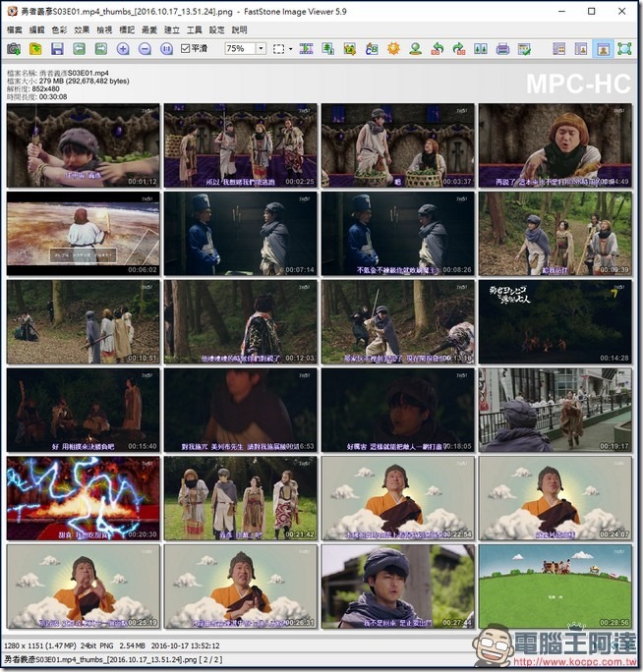Open the settings checkmark icon

pyautogui.click(x=524, y=49)
